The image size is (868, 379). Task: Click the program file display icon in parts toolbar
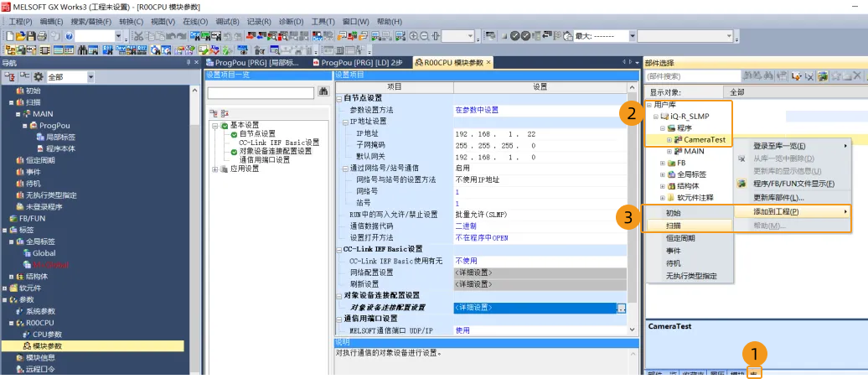pyautogui.click(x=823, y=76)
